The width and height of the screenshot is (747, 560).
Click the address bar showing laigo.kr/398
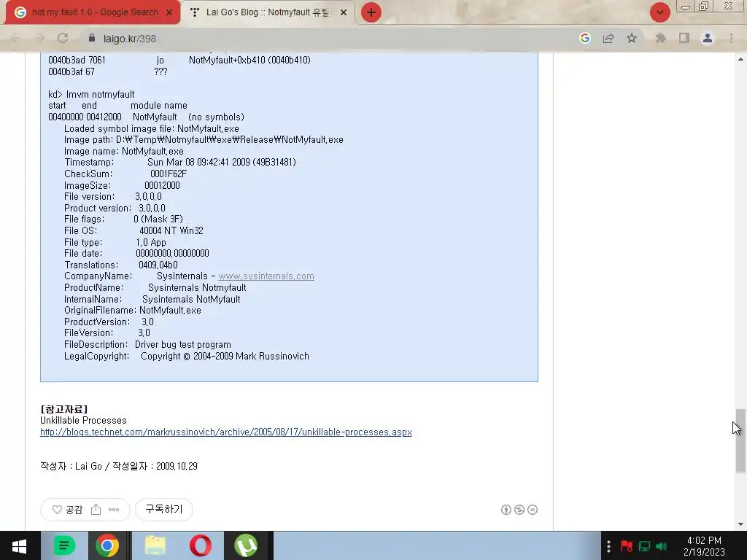click(x=329, y=39)
